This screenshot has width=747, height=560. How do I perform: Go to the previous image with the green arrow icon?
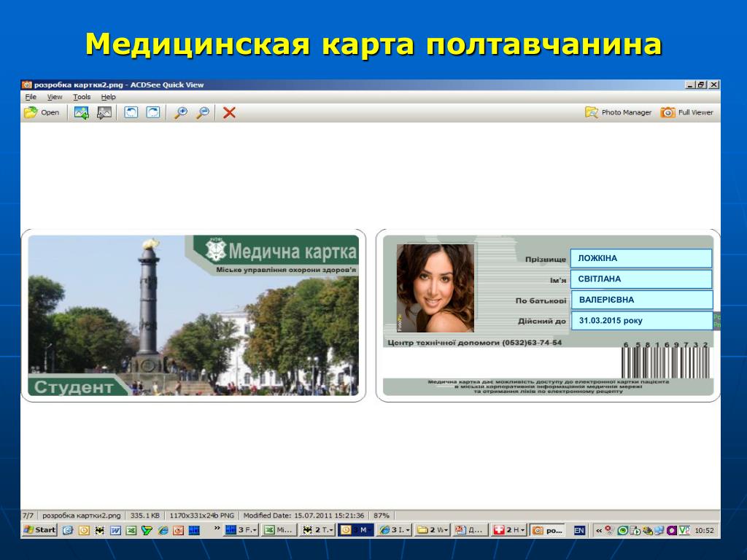pos(81,112)
